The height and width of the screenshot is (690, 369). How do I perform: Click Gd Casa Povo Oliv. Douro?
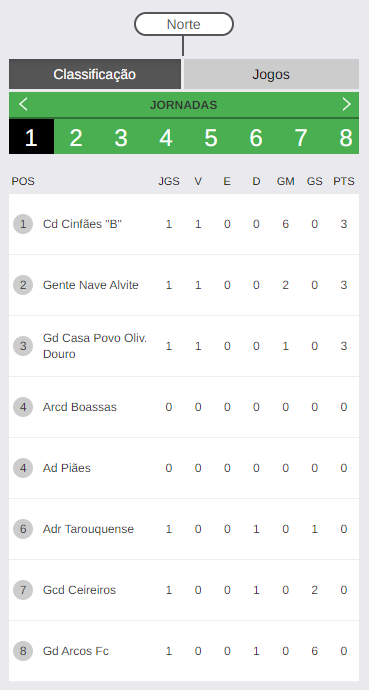pyautogui.click(x=95, y=346)
